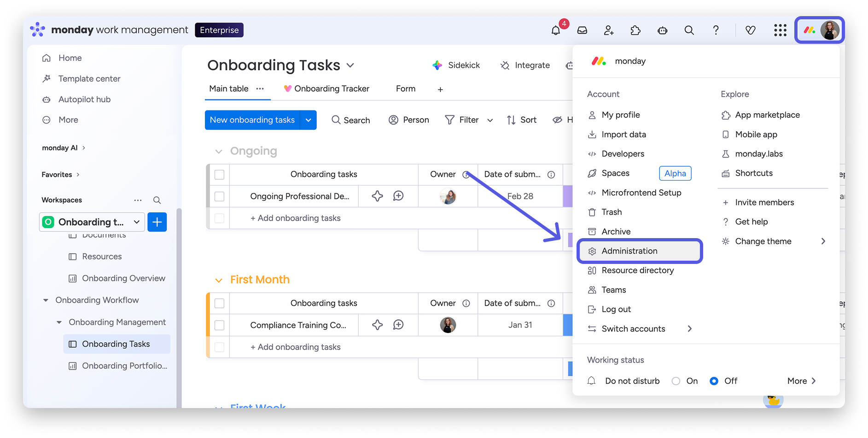868x438 pixels.
Task: Click Add onboarding tasks in Ongoing group
Action: click(295, 218)
